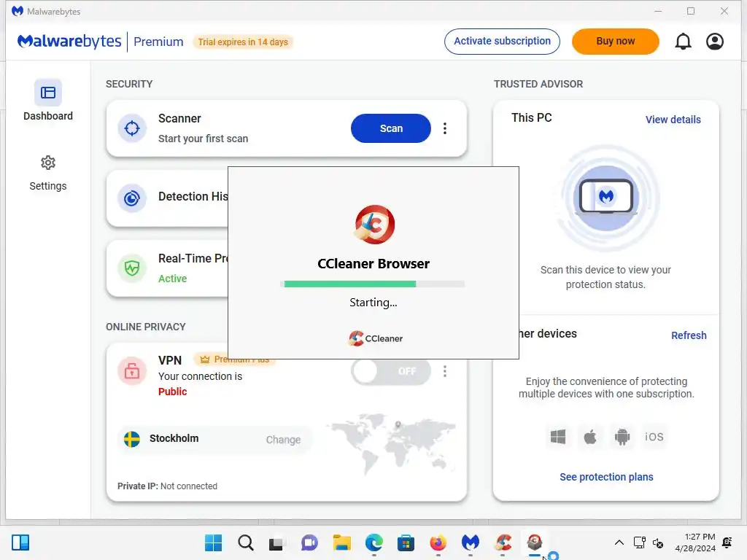Image resolution: width=747 pixels, height=560 pixels.
Task: Select the Apple platform icon
Action: click(589, 437)
